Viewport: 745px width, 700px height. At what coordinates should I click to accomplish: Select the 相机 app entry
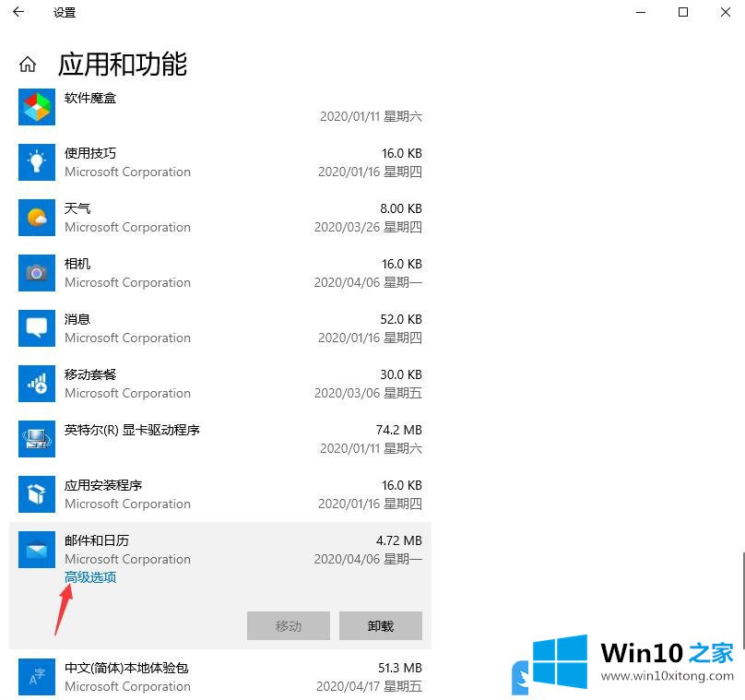pyautogui.click(x=220, y=273)
